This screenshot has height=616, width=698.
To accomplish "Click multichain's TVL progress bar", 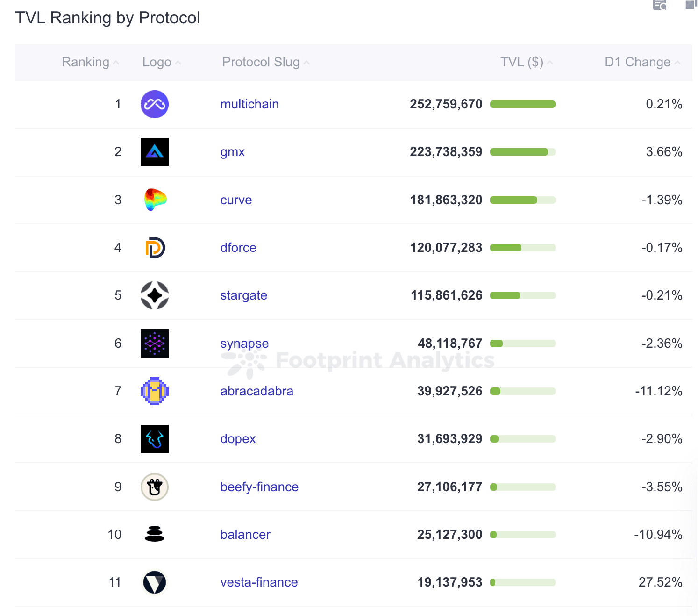I will [522, 104].
